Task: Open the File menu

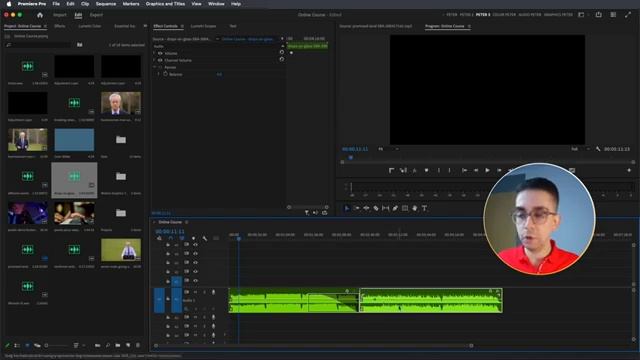Action: click(56, 4)
